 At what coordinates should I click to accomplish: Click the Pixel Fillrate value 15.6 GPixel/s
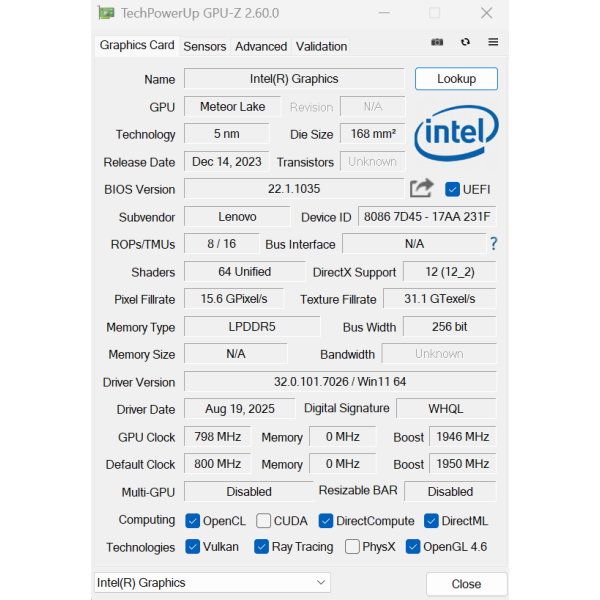pos(234,299)
